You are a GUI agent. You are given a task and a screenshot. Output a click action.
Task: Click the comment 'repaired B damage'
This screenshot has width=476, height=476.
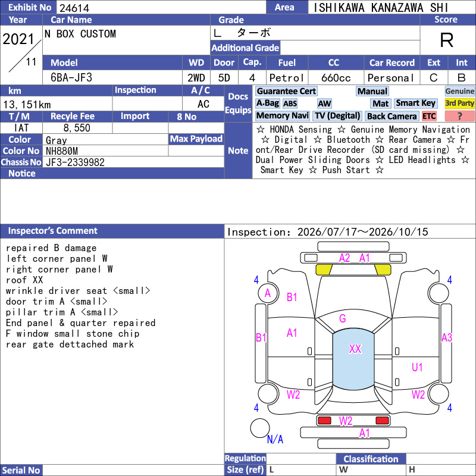point(51,248)
